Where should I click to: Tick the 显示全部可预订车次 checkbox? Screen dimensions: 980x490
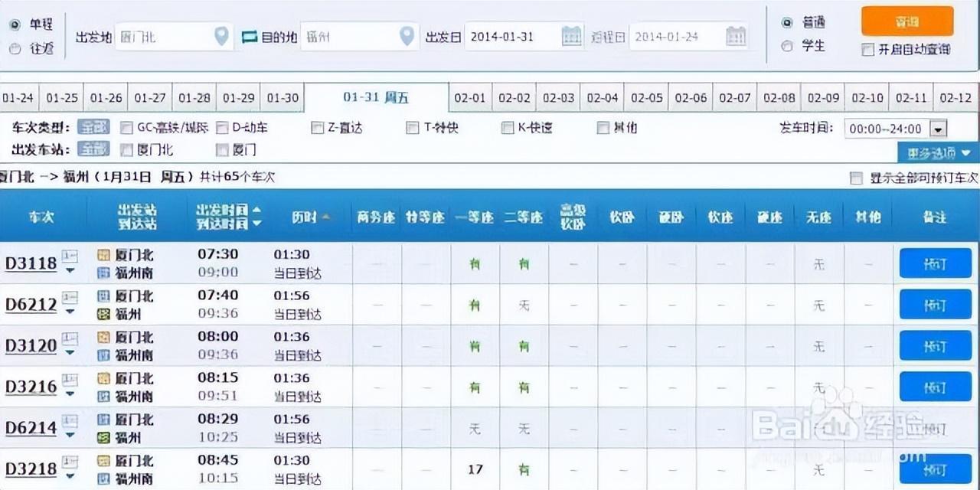point(856,178)
